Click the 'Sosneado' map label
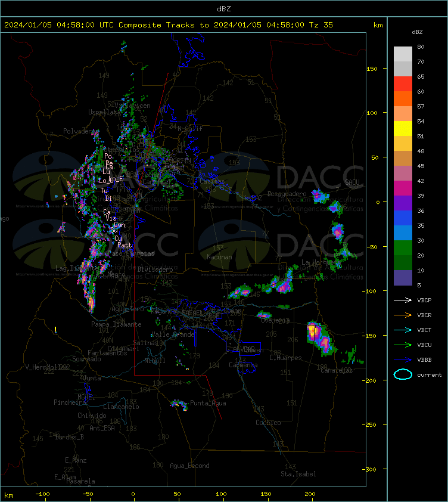 click(x=86, y=360)
